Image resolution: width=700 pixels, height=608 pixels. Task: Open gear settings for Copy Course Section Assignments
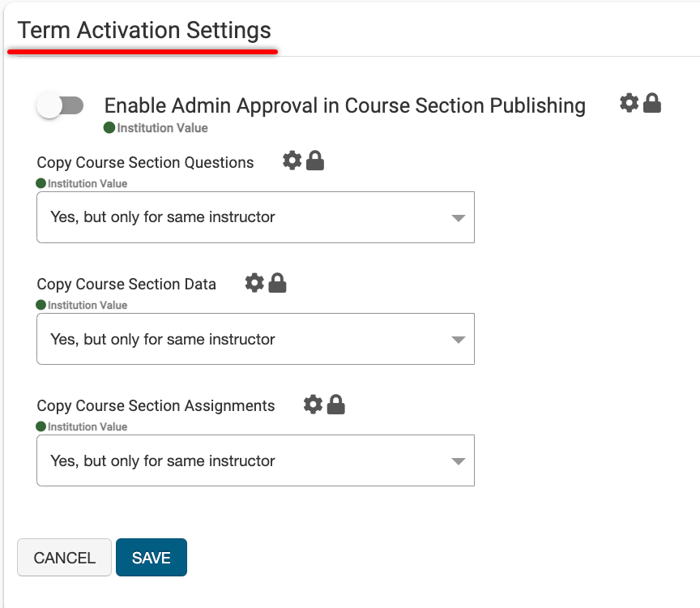313,404
